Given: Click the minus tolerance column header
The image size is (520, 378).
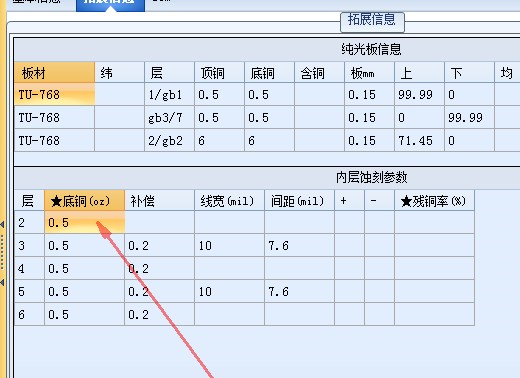Looking at the screenshot, I should tap(379, 201).
